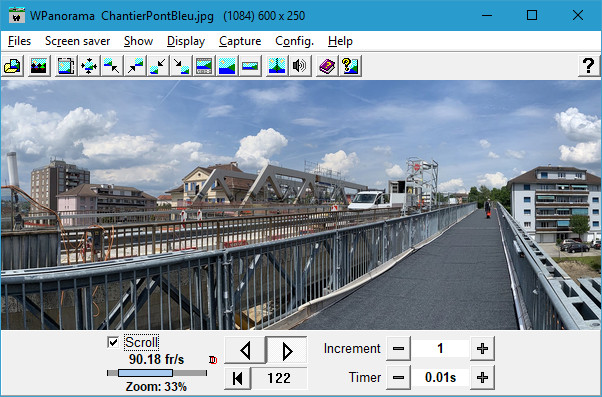Click the Zoom: 33% label

(x=156, y=387)
